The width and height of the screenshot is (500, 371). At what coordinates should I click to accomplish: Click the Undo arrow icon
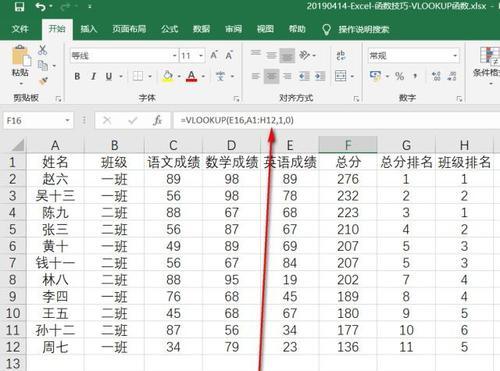point(41,7)
